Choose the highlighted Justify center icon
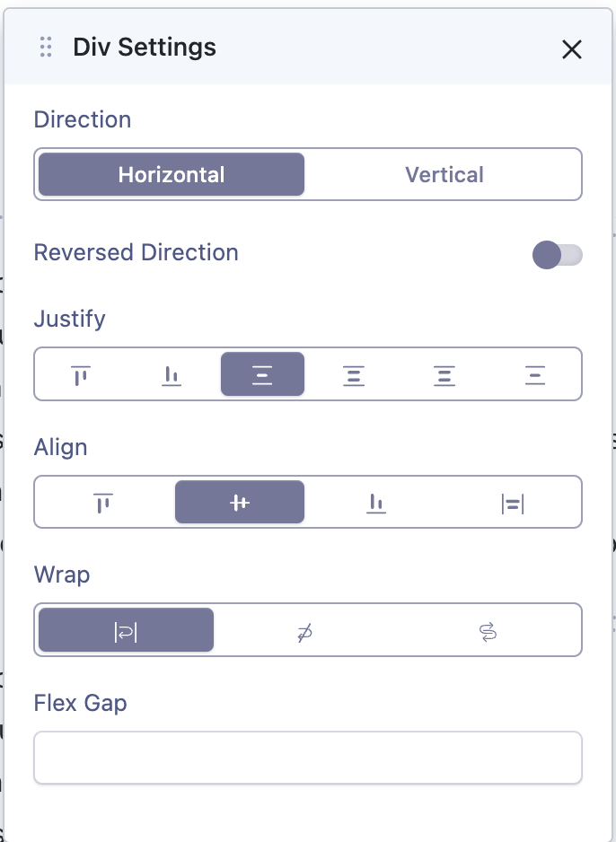 [x=262, y=374]
